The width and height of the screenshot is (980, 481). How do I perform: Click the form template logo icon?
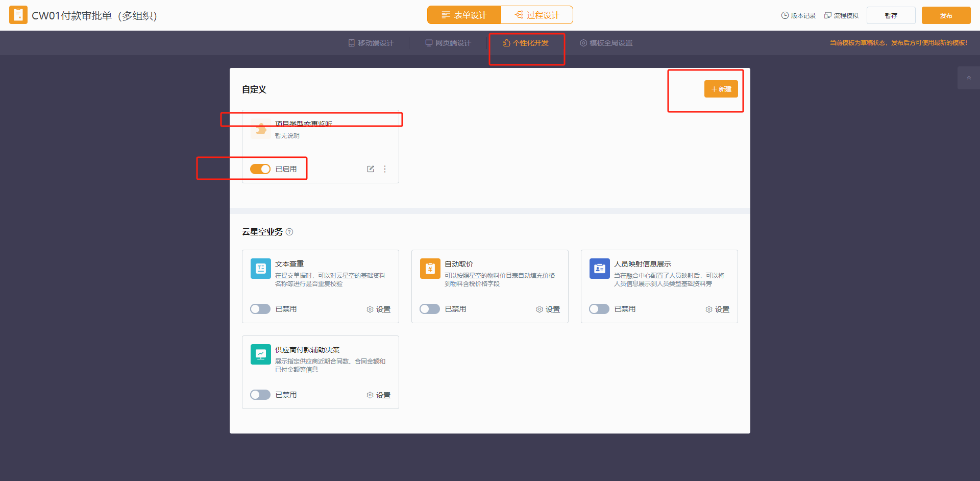click(x=18, y=15)
